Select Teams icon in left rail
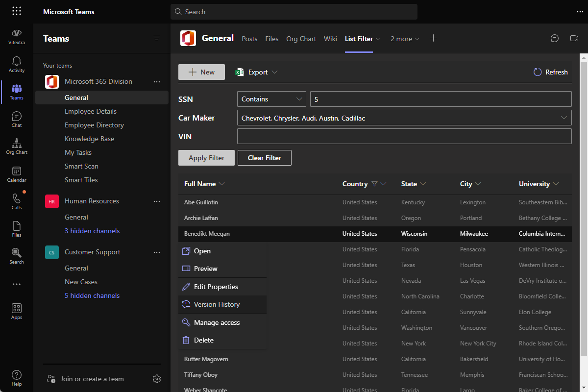This screenshot has width=588, height=392. click(x=17, y=92)
